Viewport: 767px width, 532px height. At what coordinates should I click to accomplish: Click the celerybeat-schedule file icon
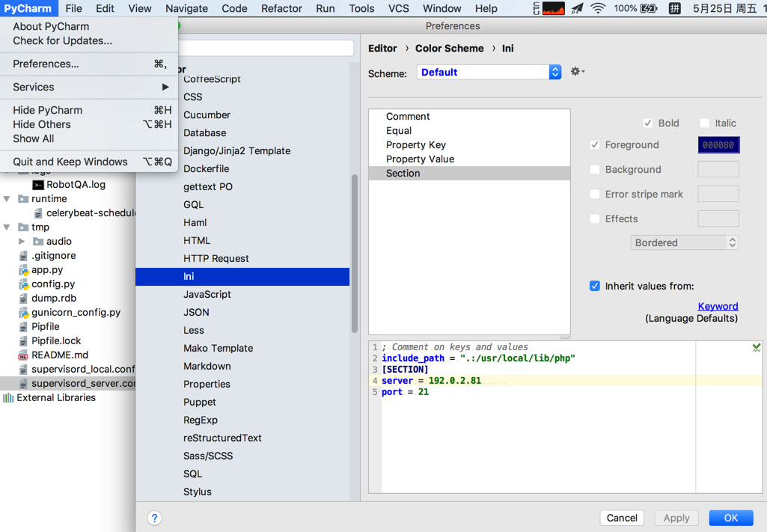(38, 213)
